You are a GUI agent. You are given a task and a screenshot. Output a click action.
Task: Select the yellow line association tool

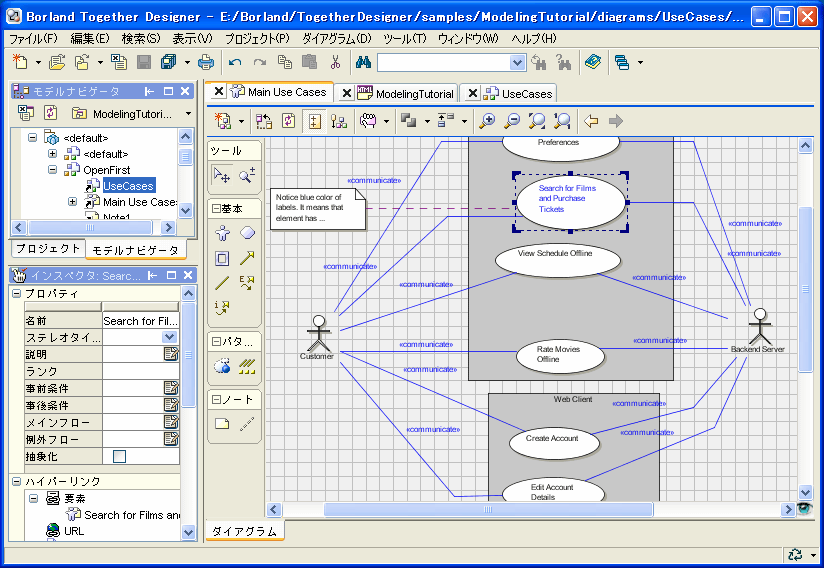(222, 283)
